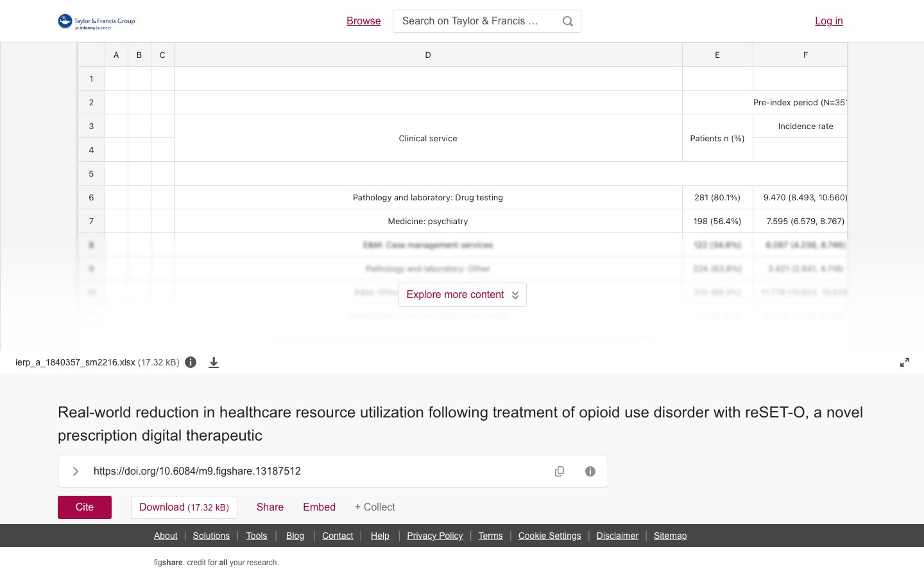
Task: Open fullscreen preview with expand icon
Action: pyautogui.click(x=905, y=362)
